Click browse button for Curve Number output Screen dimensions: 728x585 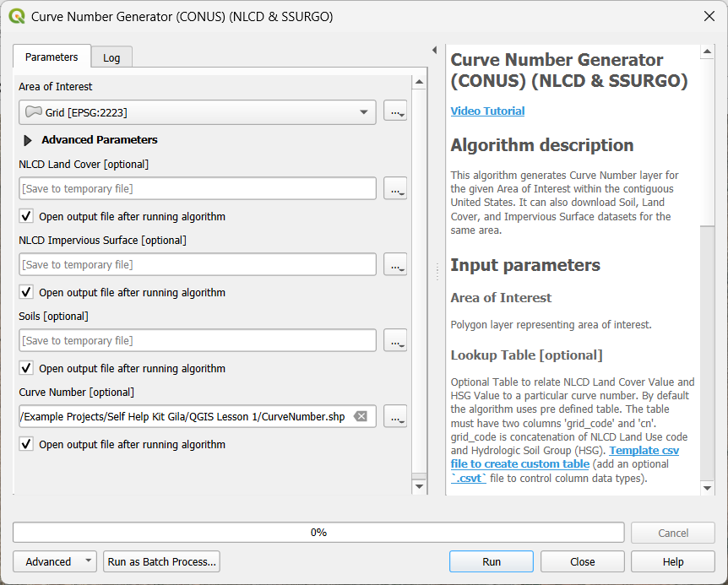[x=394, y=416]
